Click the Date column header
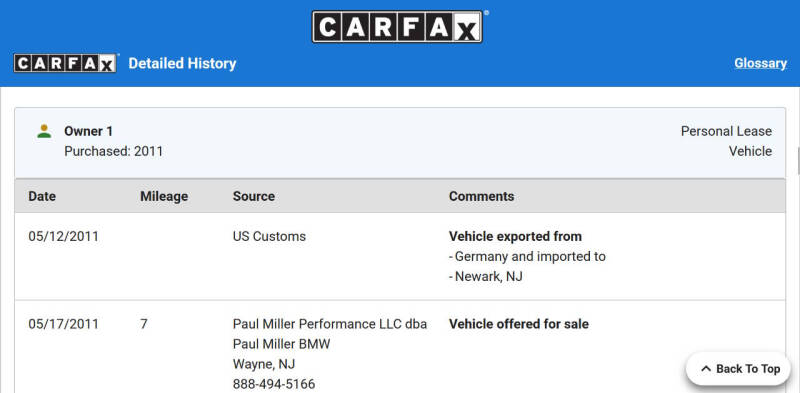Viewport: 800px width, 393px height. [42, 196]
